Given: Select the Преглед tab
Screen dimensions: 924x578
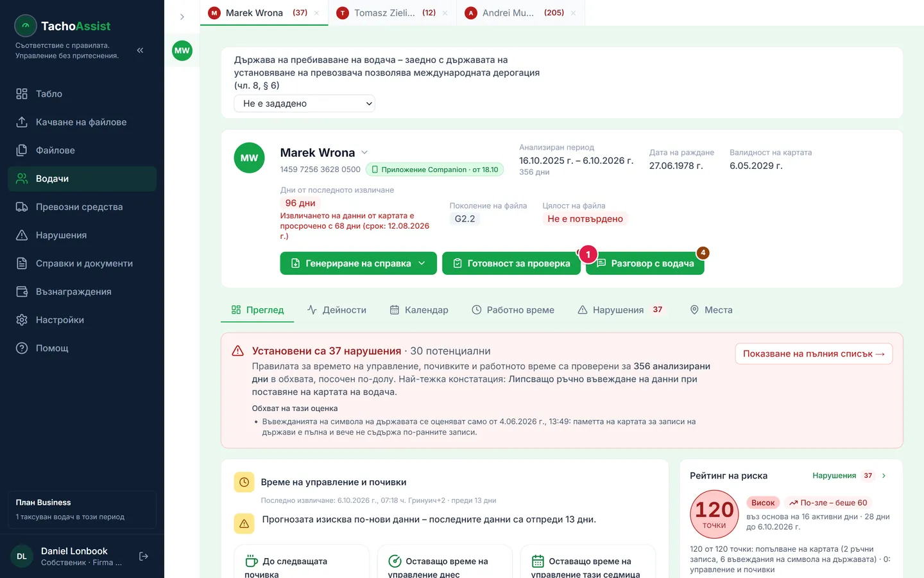Looking at the screenshot, I should [257, 310].
